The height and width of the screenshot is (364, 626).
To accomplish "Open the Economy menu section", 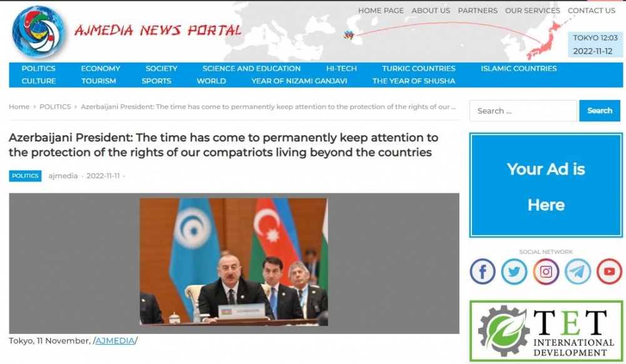I will pyautogui.click(x=100, y=68).
